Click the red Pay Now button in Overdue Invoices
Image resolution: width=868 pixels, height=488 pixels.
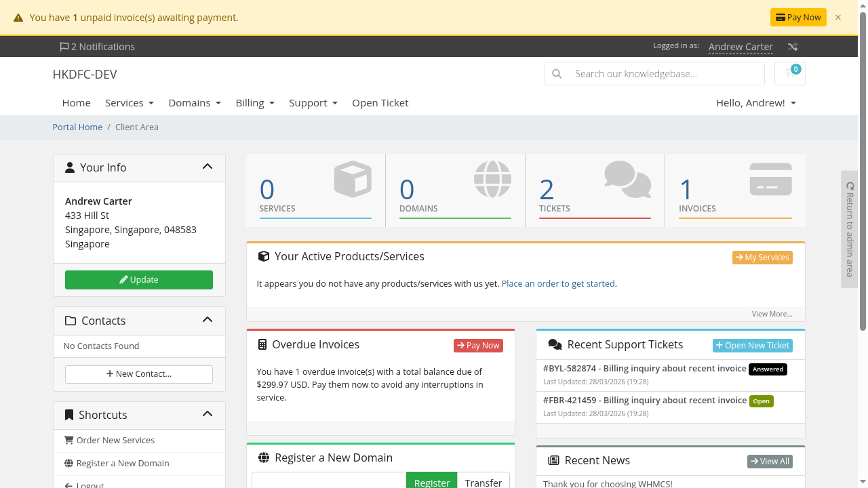(478, 346)
